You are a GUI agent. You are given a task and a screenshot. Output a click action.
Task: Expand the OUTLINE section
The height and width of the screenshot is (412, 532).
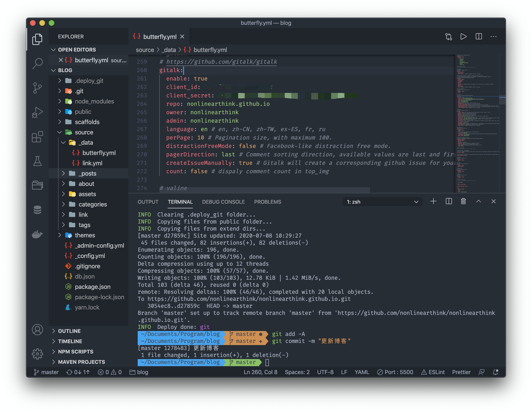click(69, 331)
